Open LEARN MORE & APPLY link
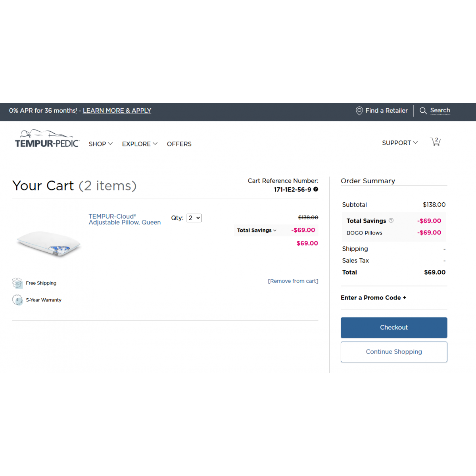The image size is (476, 476). point(117,111)
